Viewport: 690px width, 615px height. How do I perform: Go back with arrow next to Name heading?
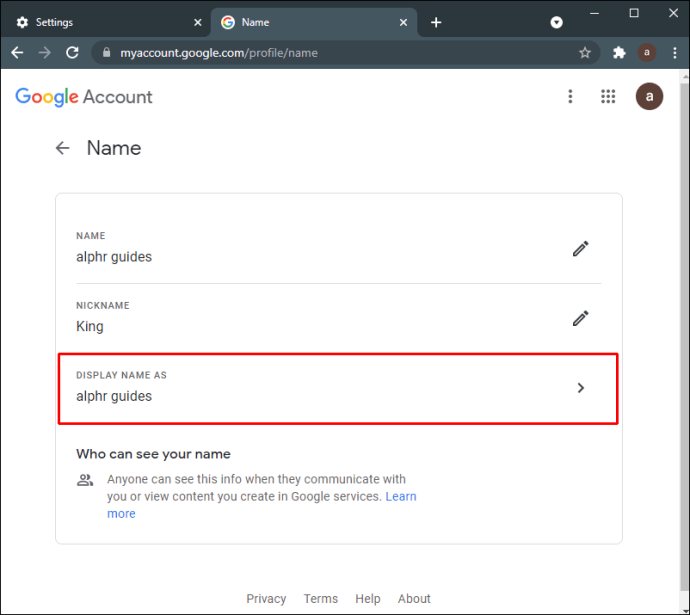62,148
